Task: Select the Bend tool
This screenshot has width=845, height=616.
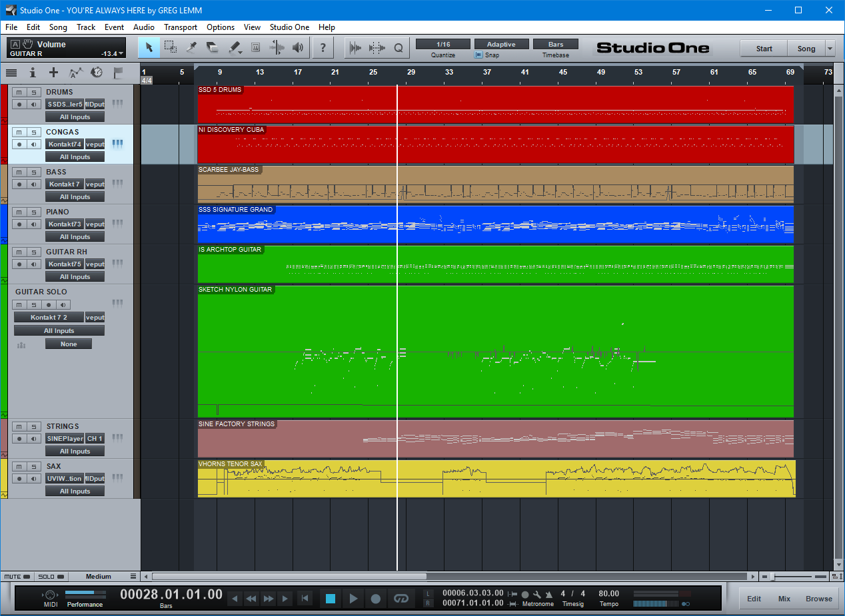Action: tap(277, 47)
